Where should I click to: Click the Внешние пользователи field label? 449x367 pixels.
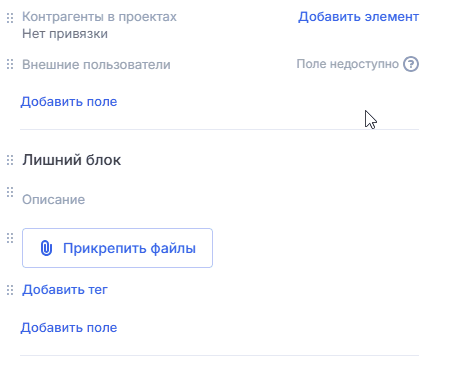(96, 64)
